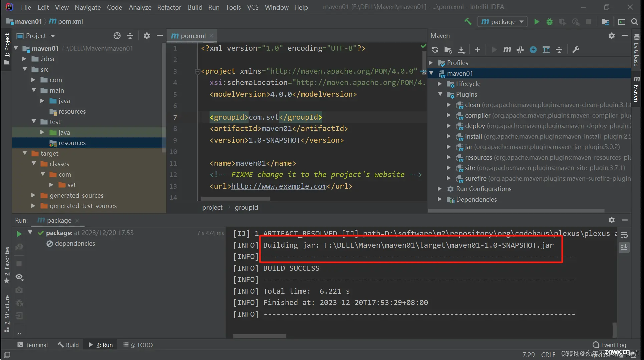Toggle Skip Tests mode in Maven toolbar

click(x=533, y=50)
